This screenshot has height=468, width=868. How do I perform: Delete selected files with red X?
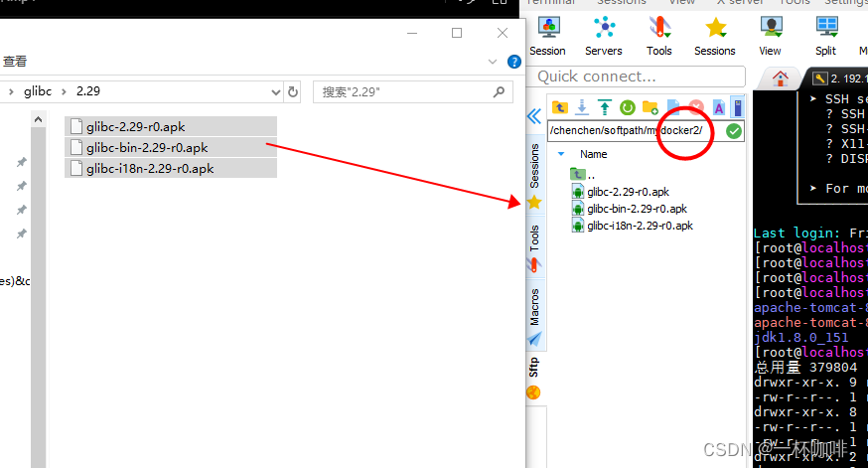[696, 107]
